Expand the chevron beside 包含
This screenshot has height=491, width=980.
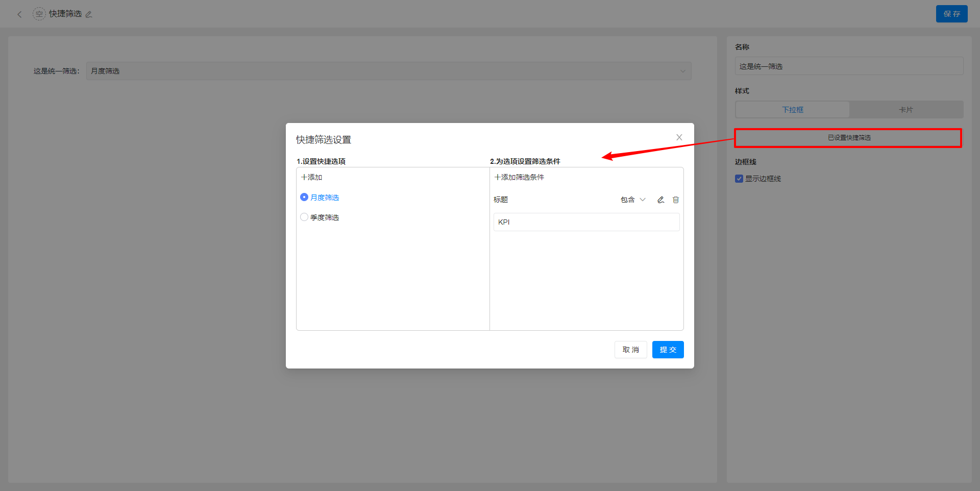643,200
